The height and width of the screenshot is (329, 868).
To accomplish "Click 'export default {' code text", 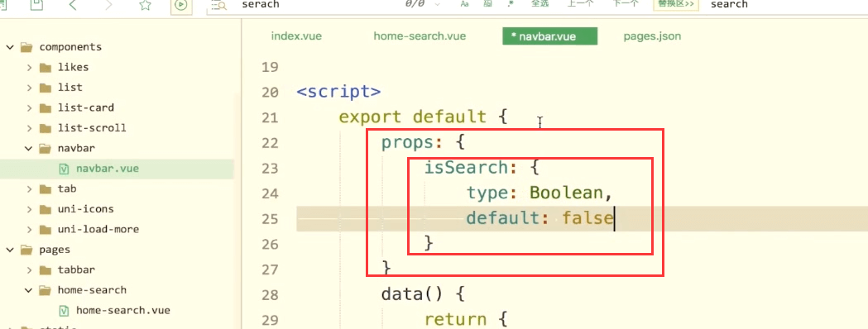I will coord(423,117).
